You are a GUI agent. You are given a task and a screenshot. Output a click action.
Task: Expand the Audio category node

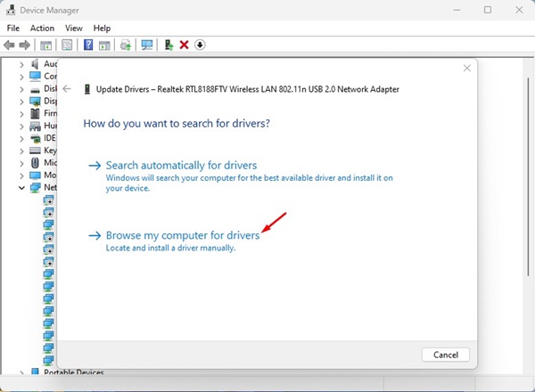tap(21, 64)
